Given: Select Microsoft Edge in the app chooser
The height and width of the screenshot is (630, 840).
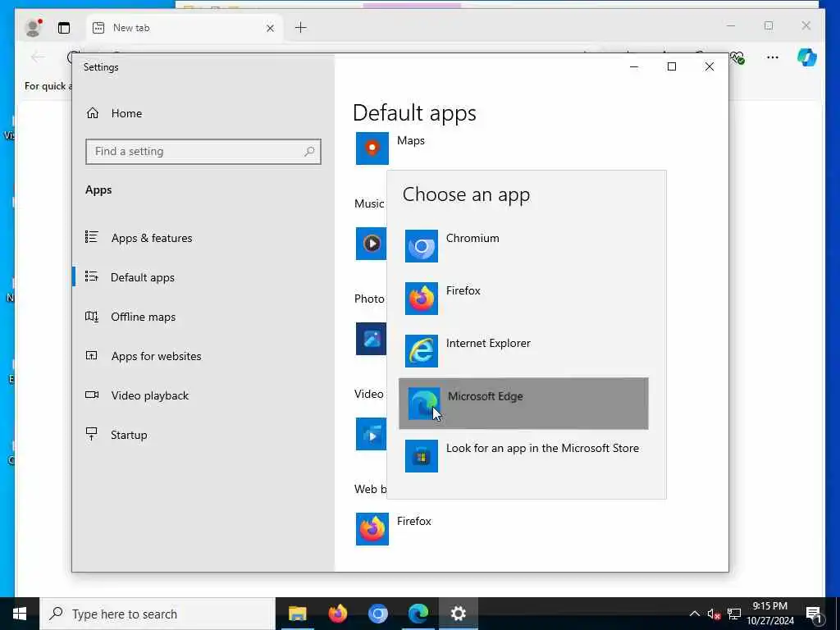Looking at the screenshot, I should [523, 404].
